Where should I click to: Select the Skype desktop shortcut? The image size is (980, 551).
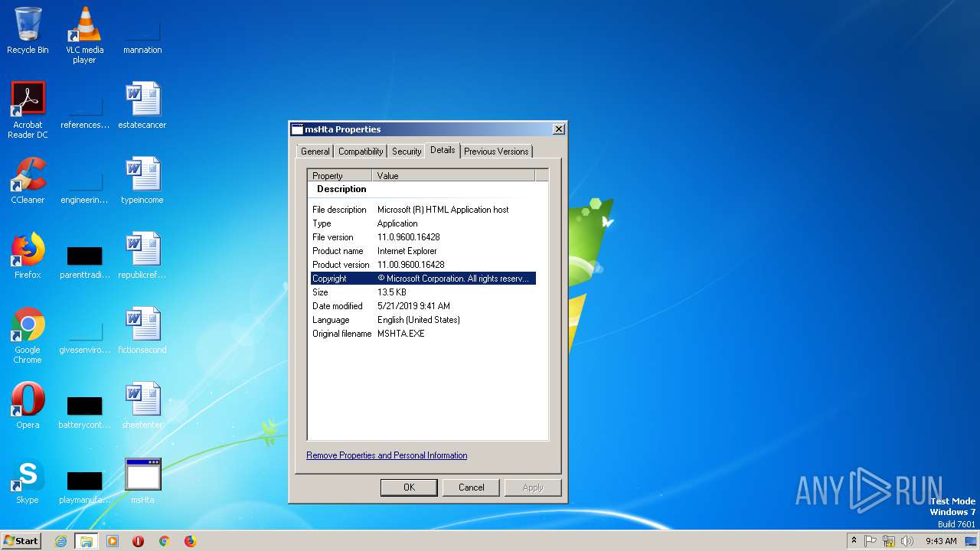pyautogui.click(x=28, y=481)
